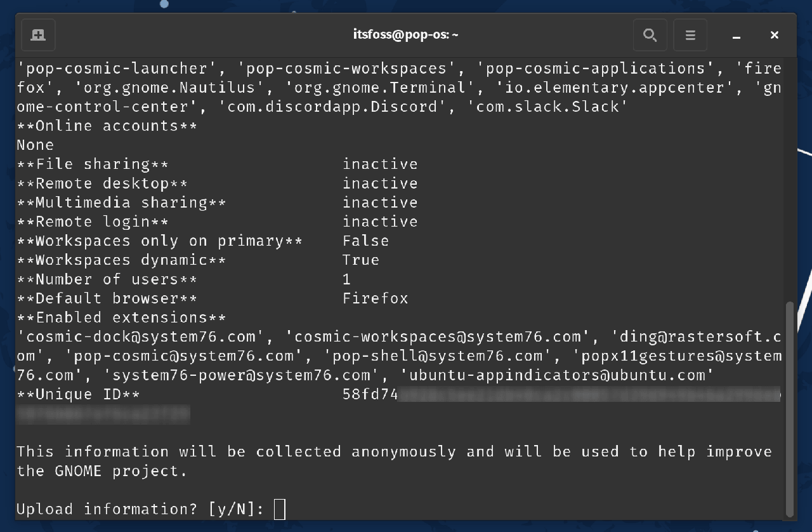Click the search magnifier icon in header
This screenshot has width=812, height=532.
[650, 35]
